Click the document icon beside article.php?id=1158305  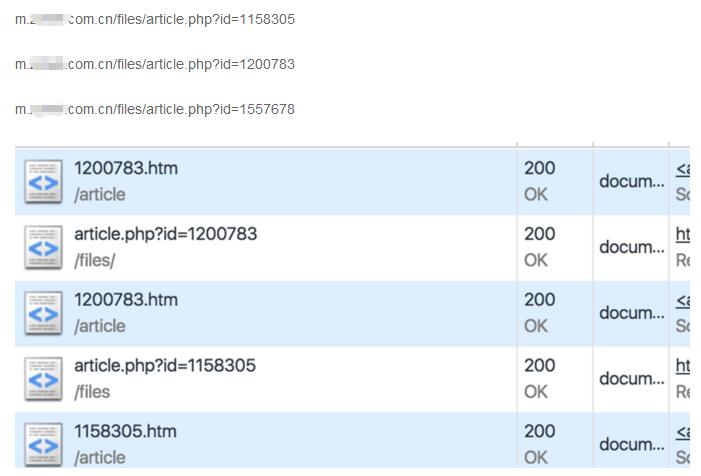pos(43,379)
